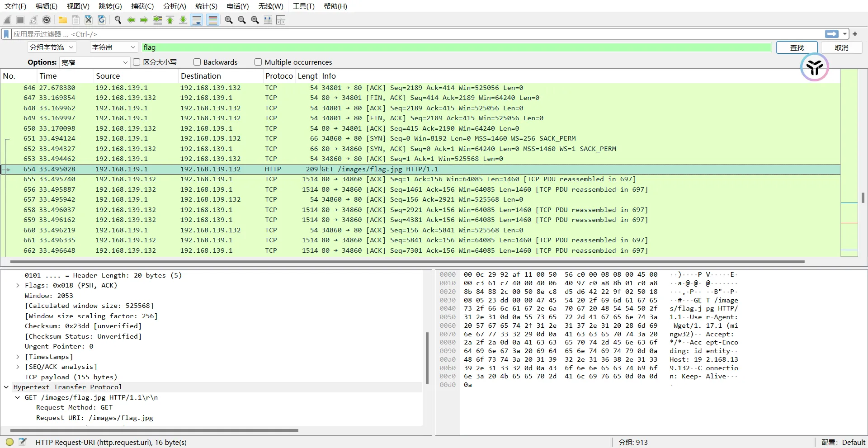Click the find packet magnifier icon

118,20
